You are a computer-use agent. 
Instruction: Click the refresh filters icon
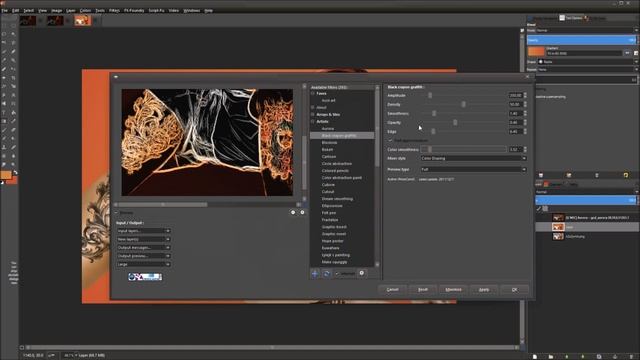(326, 273)
